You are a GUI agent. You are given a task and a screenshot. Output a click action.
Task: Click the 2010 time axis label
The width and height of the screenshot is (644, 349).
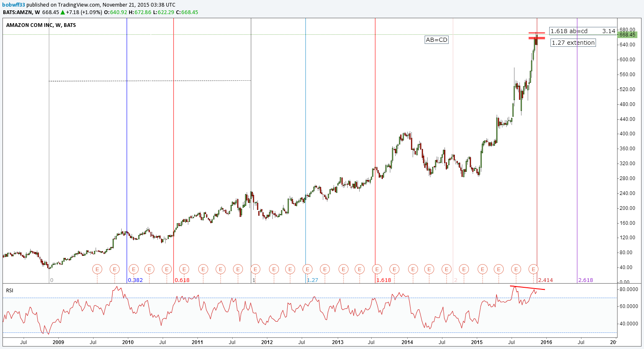pos(128,342)
